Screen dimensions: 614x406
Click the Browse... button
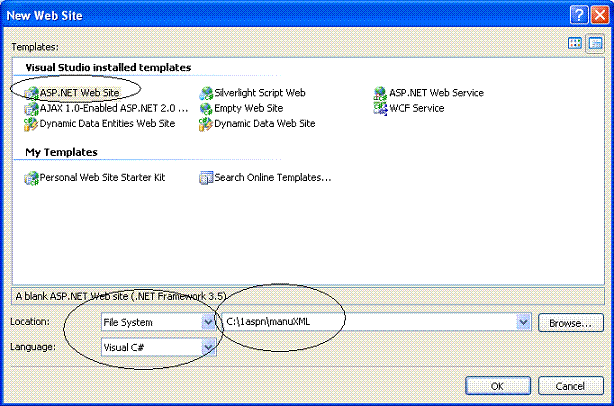[x=571, y=323]
